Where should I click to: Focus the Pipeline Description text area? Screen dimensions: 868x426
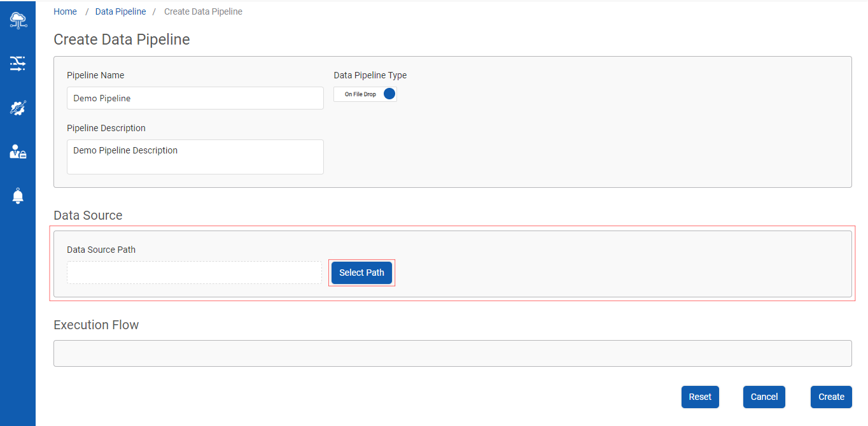coord(195,157)
